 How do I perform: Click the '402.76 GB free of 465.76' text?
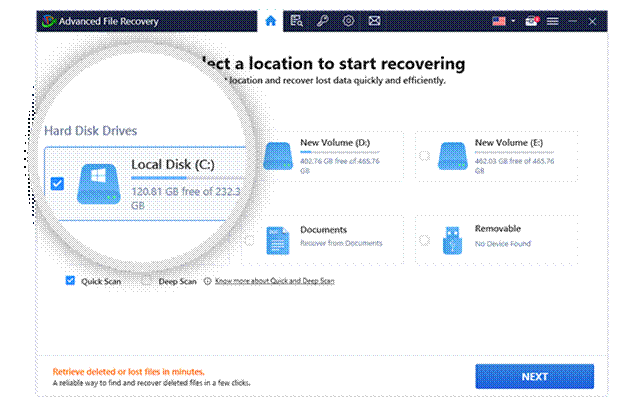tap(340, 161)
